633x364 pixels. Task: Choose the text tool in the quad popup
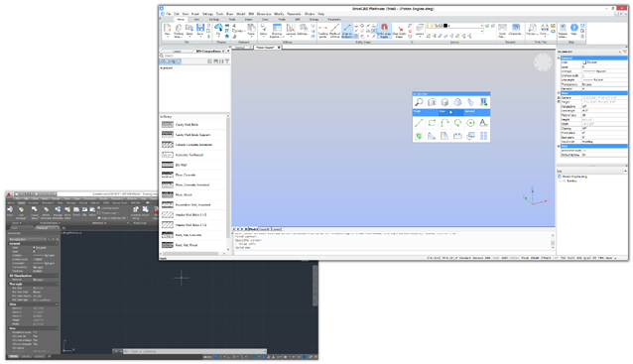coord(483,123)
